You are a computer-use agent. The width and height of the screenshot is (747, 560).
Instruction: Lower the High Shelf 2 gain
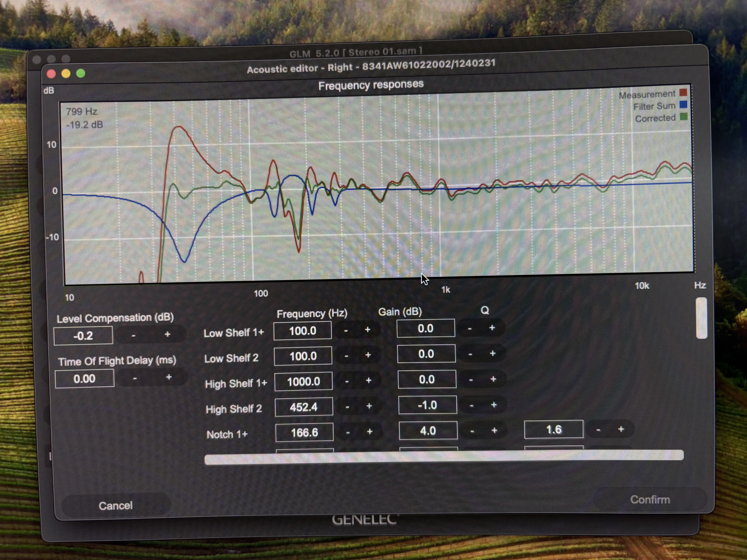[x=472, y=405]
